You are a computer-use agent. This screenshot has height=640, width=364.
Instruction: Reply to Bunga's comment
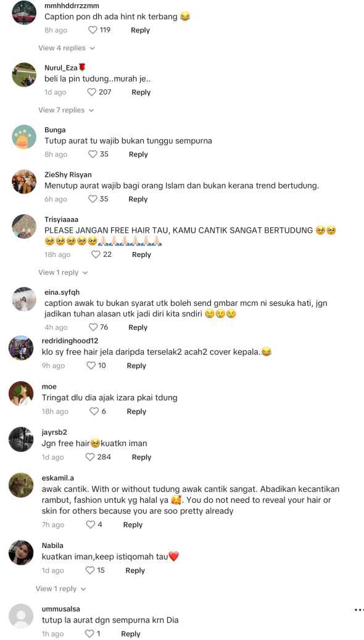point(138,154)
